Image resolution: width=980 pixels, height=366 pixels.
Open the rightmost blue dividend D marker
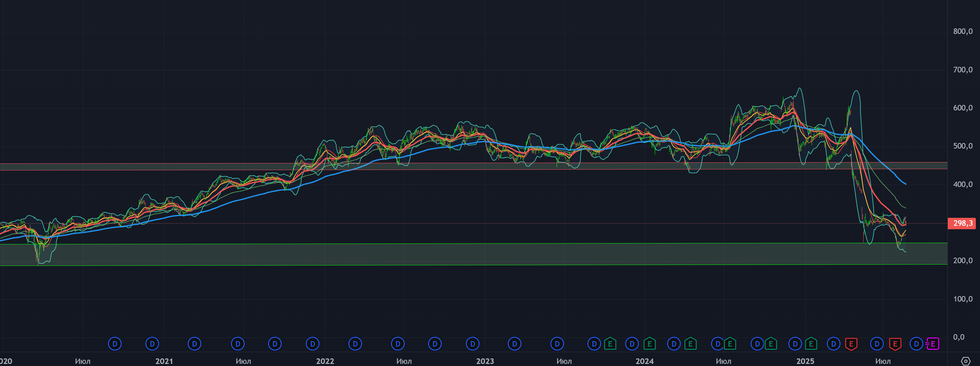[916, 344]
